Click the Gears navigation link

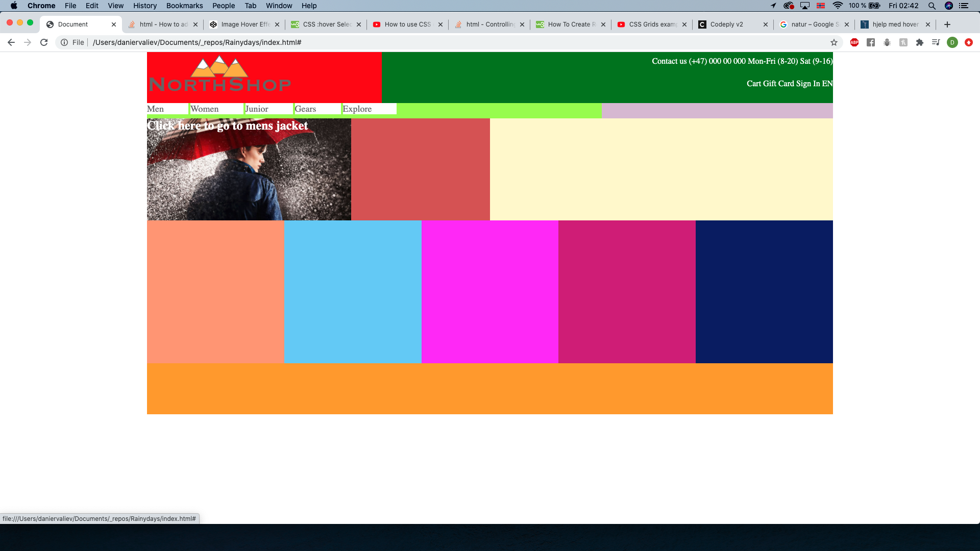pyautogui.click(x=305, y=109)
